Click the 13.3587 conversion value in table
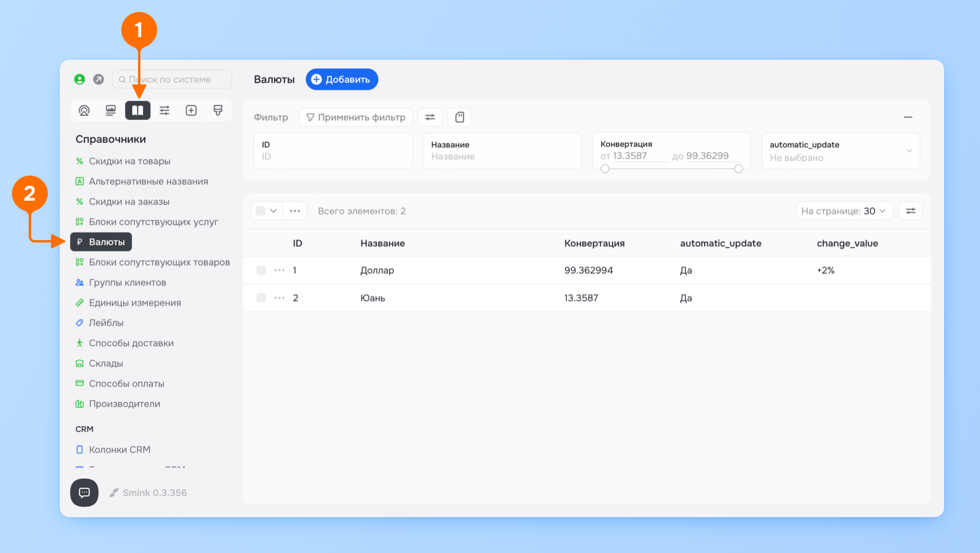Viewport: 980px width, 553px height. click(581, 298)
